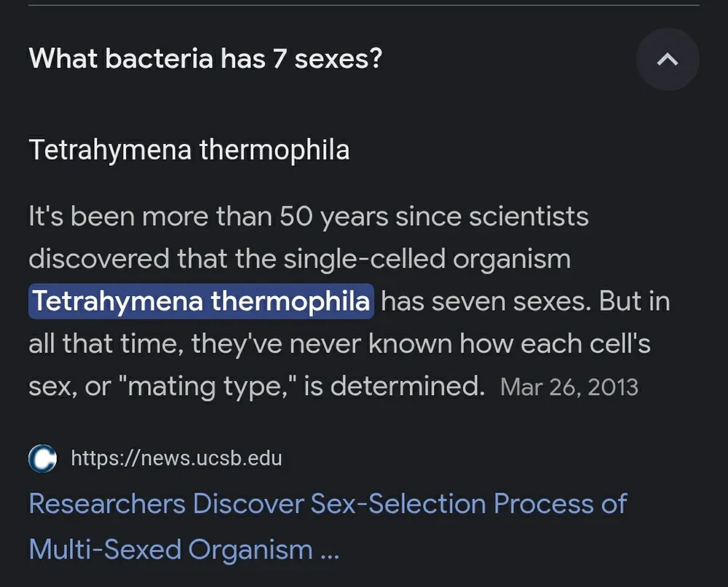The image size is (728, 587).
Task: Collapse the answer with the up chevron
Action: [x=667, y=60]
